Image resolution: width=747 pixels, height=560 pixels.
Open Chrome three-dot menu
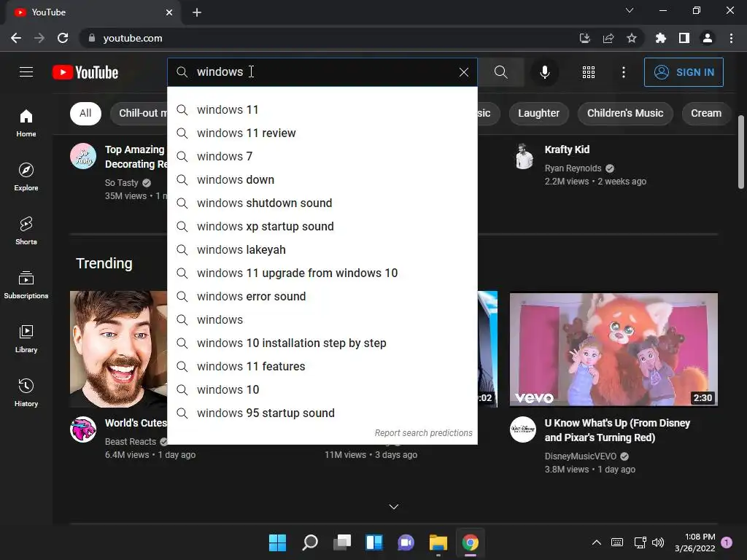tap(731, 38)
